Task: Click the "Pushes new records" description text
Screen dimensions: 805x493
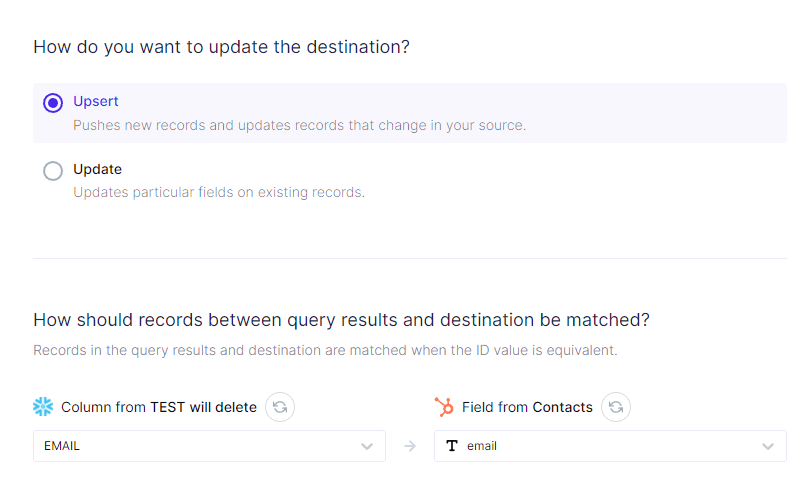Action: tap(299, 126)
